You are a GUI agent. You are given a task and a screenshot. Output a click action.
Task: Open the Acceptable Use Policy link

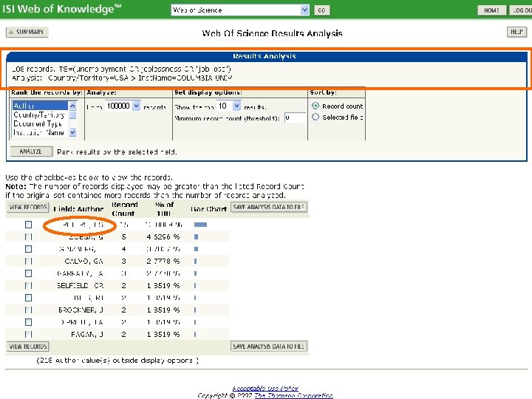coord(265,388)
